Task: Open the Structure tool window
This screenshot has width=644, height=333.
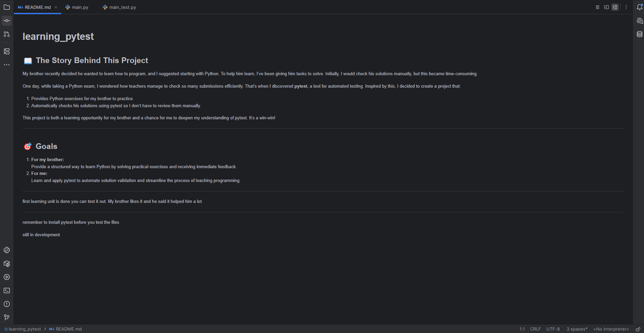Action: pyautogui.click(x=6, y=51)
